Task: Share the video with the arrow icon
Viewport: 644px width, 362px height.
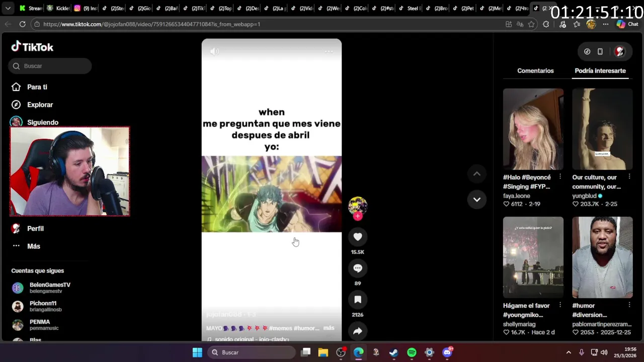Action: coord(358,331)
